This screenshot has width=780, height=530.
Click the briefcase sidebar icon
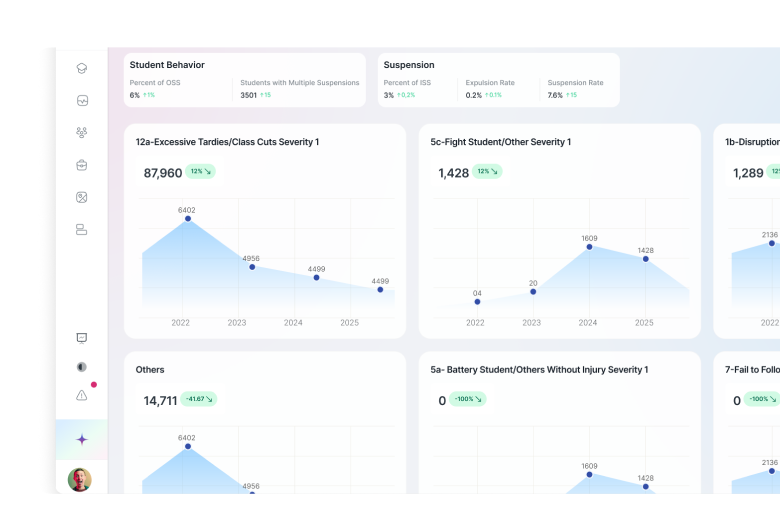click(x=82, y=165)
